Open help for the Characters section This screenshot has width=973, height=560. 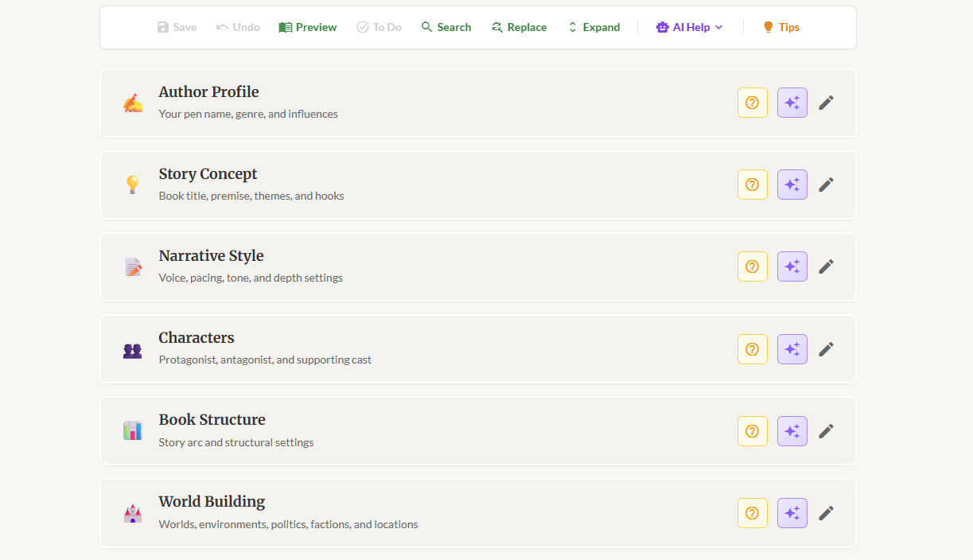click(752, 348)
